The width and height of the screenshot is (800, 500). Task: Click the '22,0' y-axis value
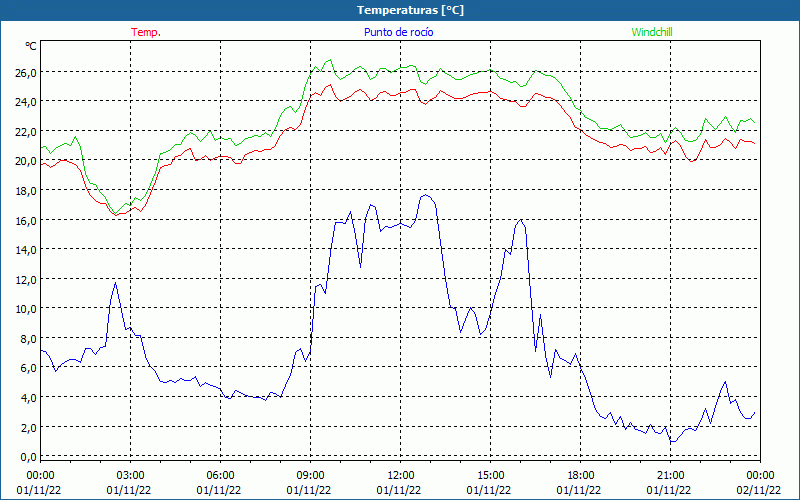(x=26, y=131)
